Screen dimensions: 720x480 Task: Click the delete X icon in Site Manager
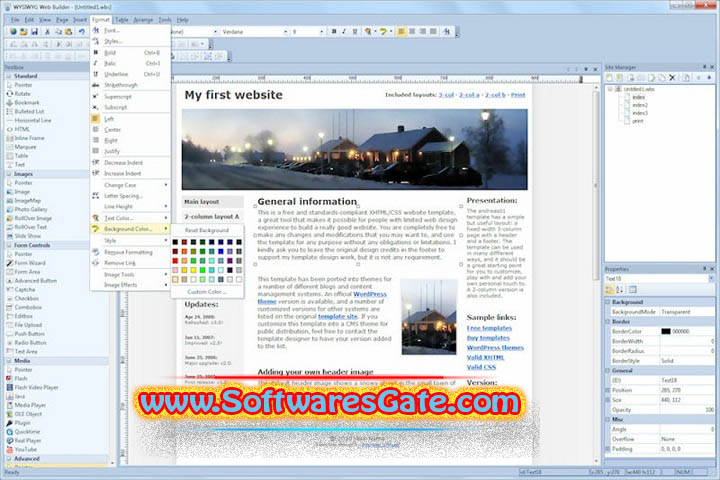coord(672,78)
